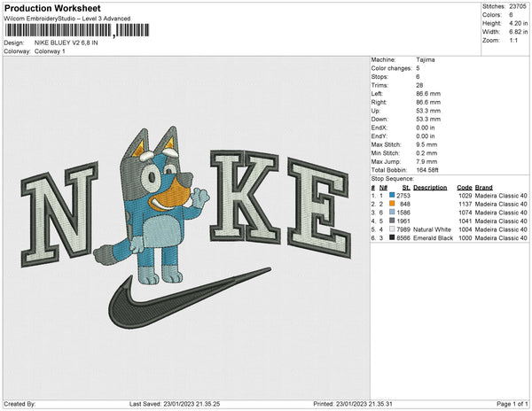532x411 pixels.
Task: Click the Right label
Action: (379, 102)
